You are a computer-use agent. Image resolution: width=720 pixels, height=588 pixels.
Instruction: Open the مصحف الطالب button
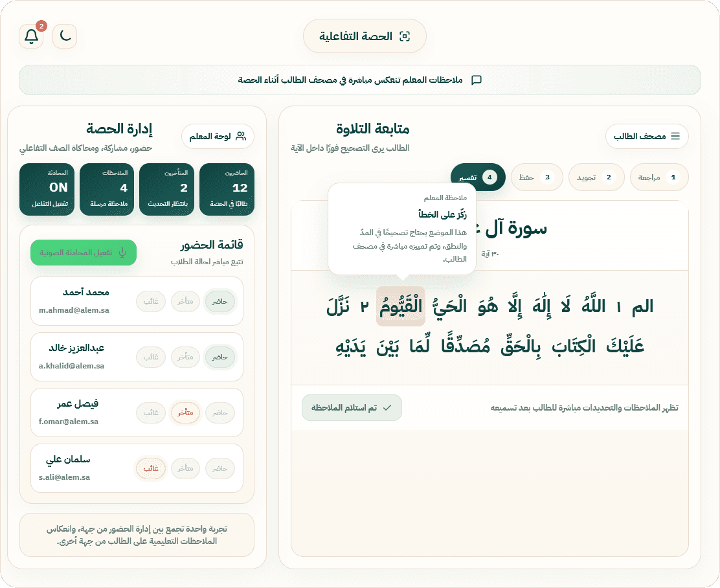(647, 136)
